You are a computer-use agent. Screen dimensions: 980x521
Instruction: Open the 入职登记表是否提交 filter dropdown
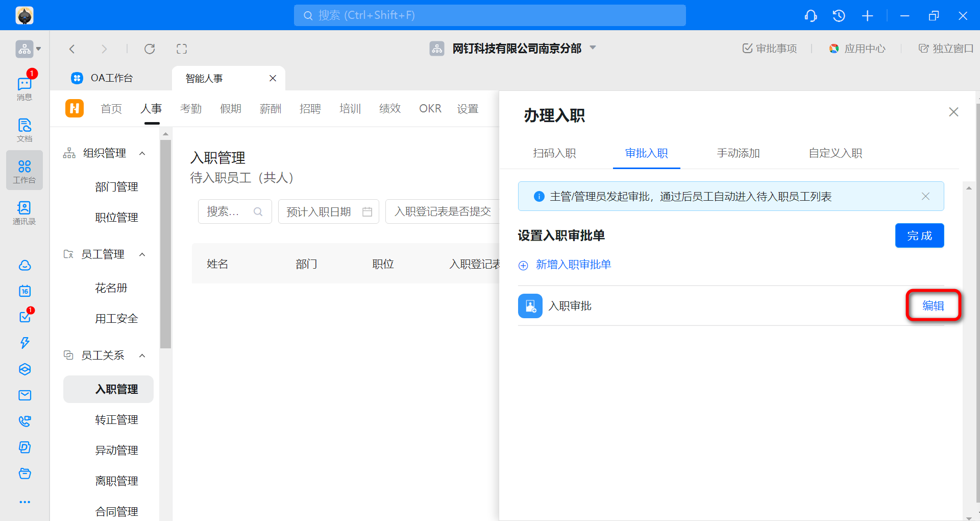pyautogui.click(x=443, y=211)
